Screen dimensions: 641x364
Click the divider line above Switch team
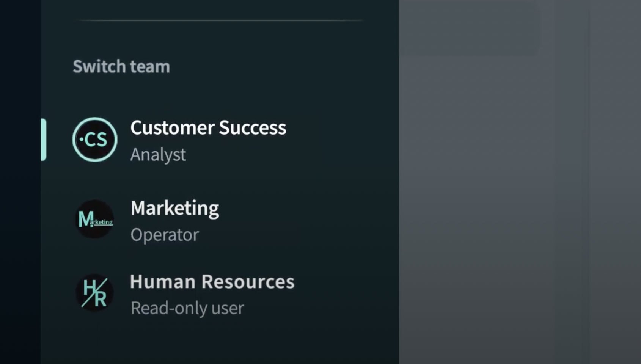[x=221, y=20]
